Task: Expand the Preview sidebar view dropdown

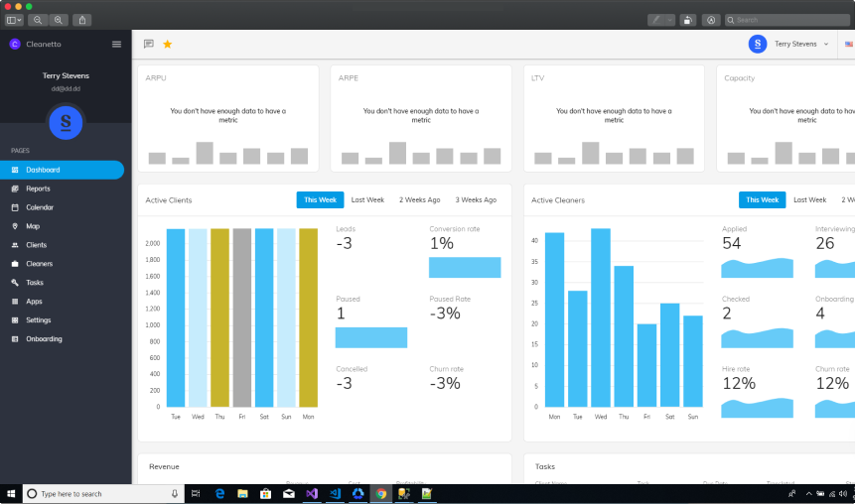Action: [x=13, y=20]
